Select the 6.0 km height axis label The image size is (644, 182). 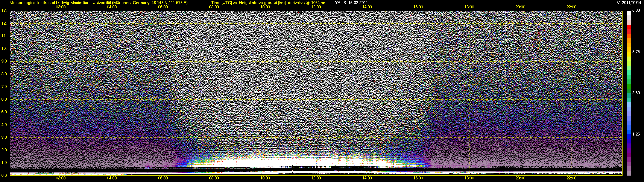(4, 99)
